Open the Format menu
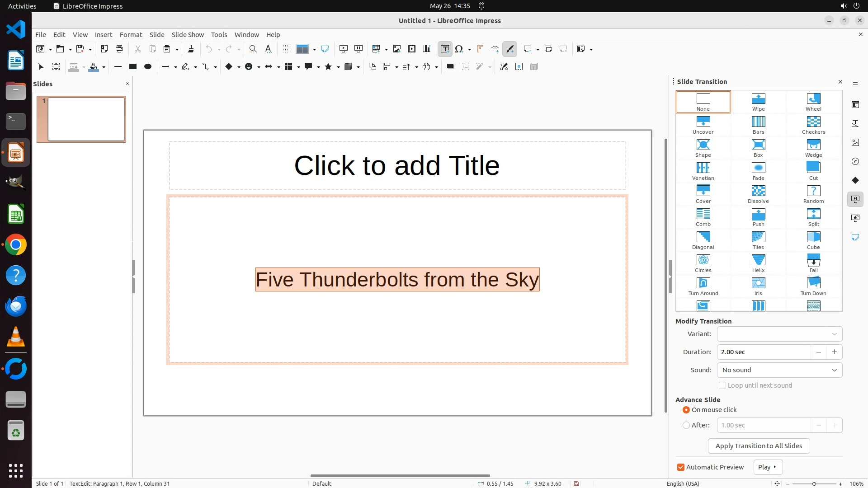This screenshot has width=868, height=488. 131,34
